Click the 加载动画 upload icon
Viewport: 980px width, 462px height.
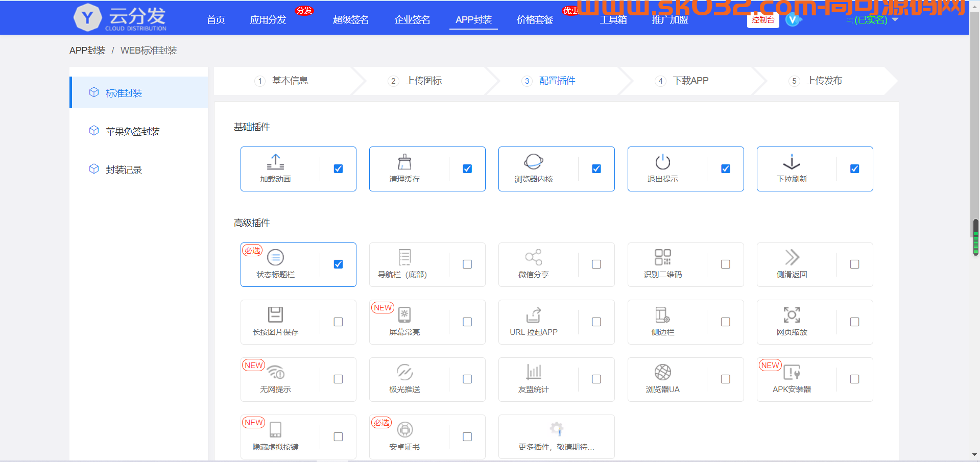pyautogui.click(x=275, y=162)
